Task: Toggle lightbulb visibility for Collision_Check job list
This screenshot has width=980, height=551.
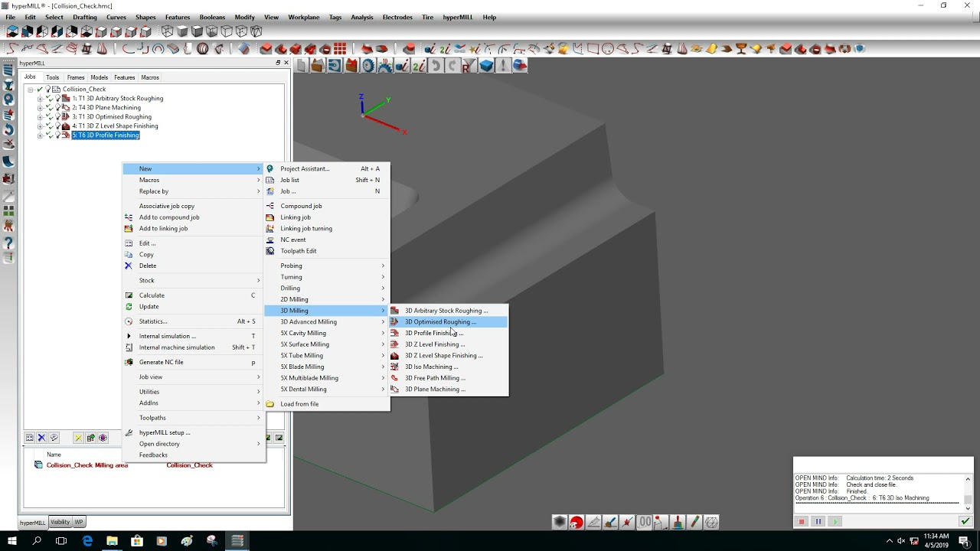Action: point(48,90)
